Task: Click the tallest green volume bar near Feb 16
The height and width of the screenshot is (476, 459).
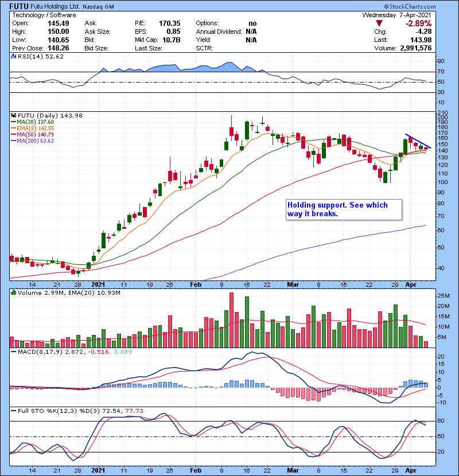Action: 247,322
